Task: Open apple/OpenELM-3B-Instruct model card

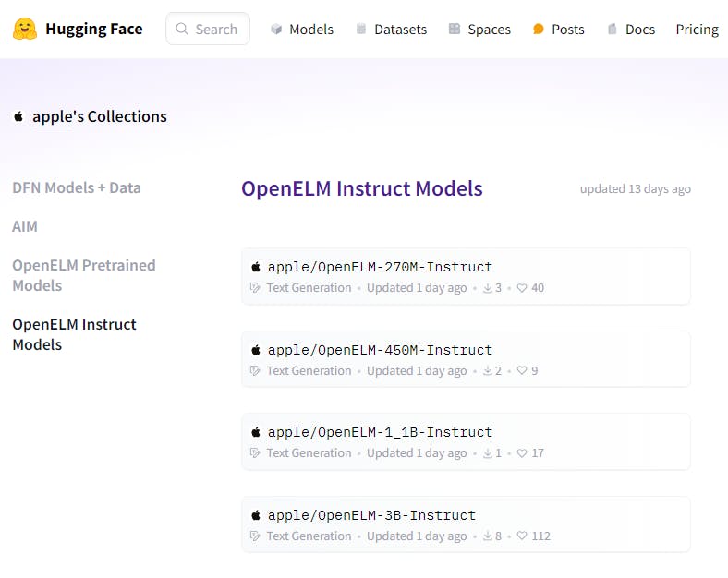Action: click(371, 515)
